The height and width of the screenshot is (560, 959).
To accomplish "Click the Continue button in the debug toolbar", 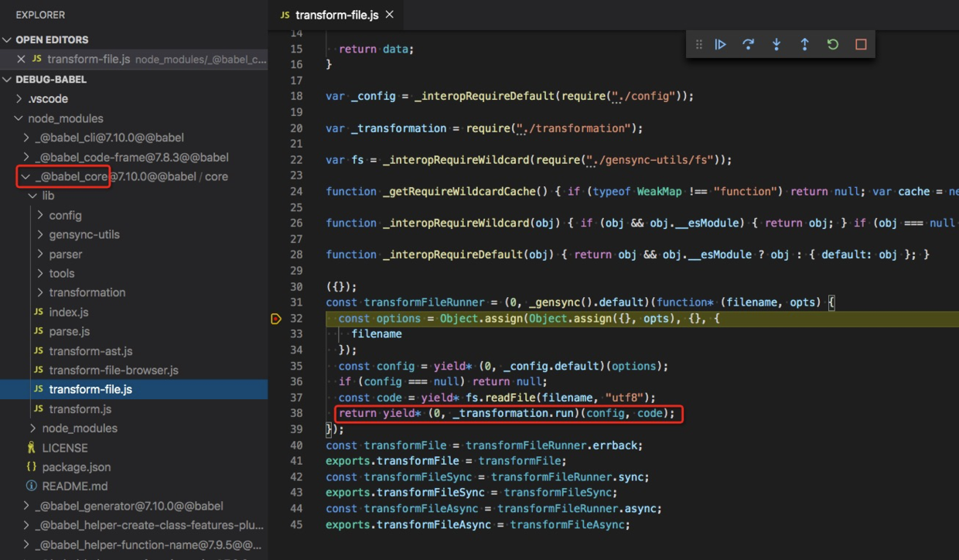I will coord(720,44).
